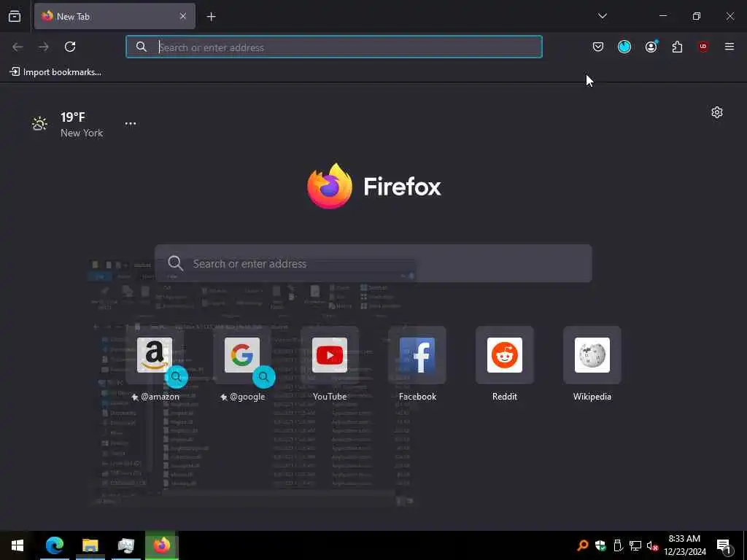Open the Save to Pocket icon
The width and height of the screenshot is (747, 560).
coord(598,47)
